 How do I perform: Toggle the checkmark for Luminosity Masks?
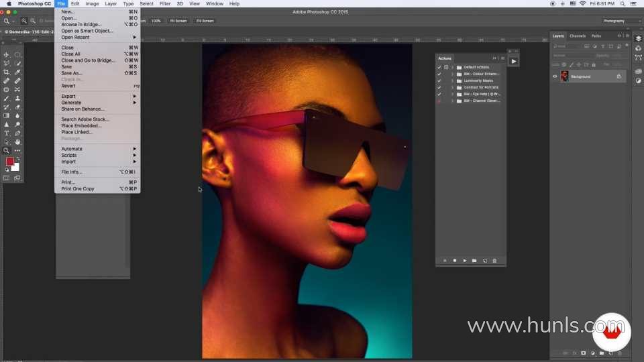coord(439,80)
